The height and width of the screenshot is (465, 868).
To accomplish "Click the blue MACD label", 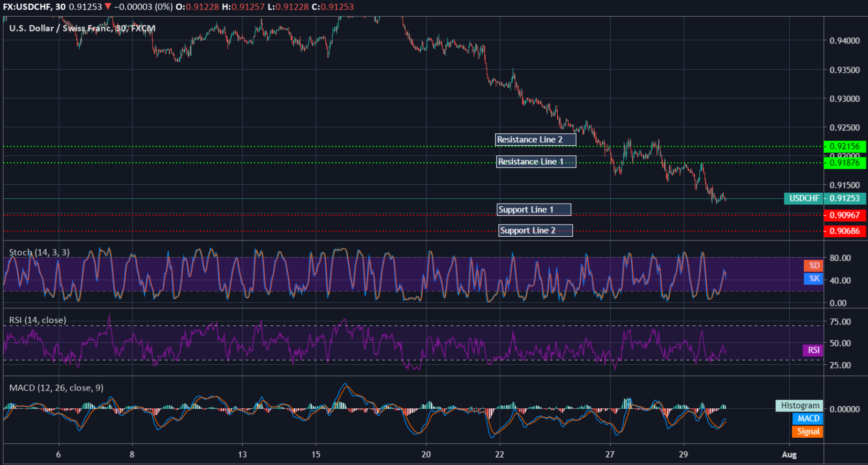I will click(x=807, y=418).
